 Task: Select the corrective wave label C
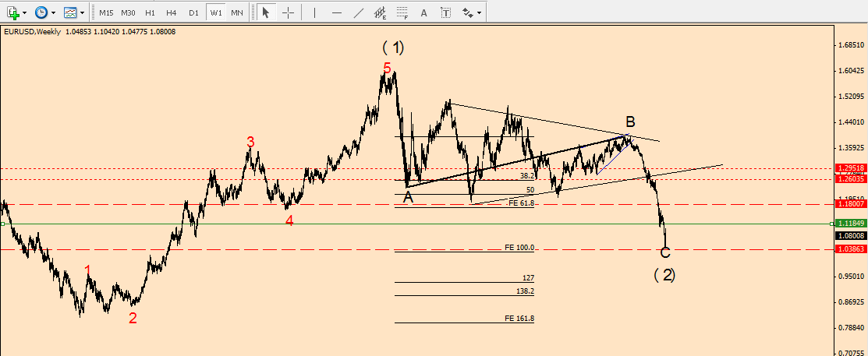pos(665,252)
